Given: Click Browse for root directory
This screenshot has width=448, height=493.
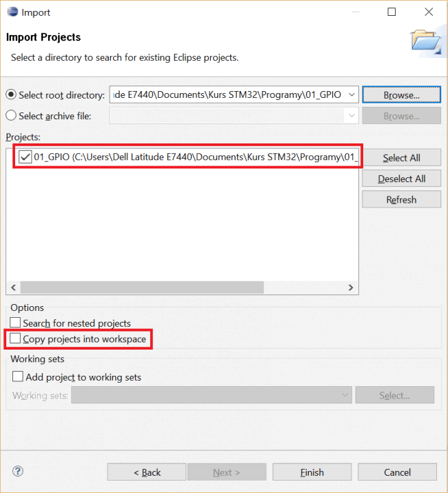Looking at the screenshot, I should pyautogui.click(x=401, y=94).
